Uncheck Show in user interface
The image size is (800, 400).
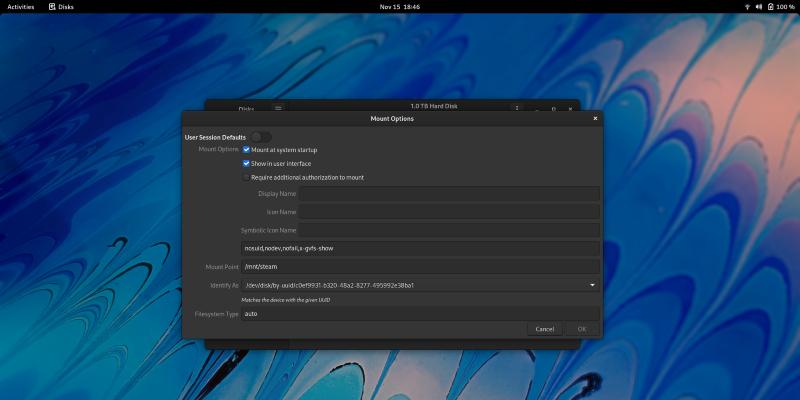click(246, 163)
